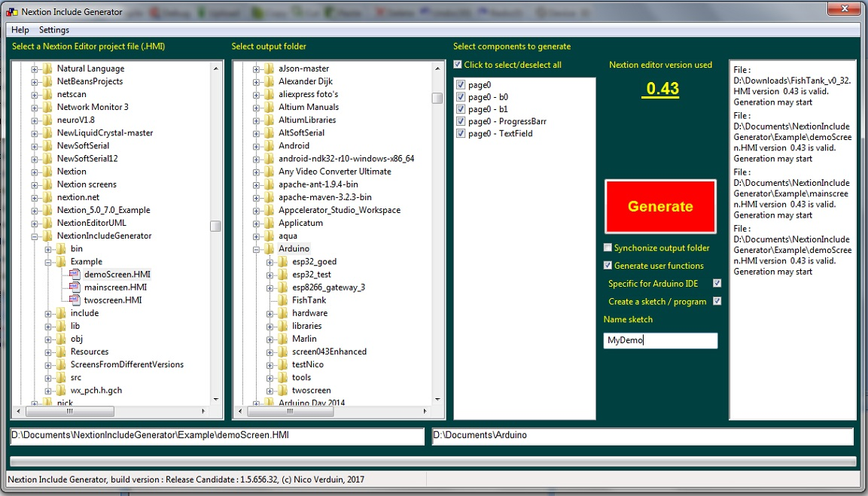Click the folder icon of esp32_goed
This screenshot has height=496, width=868.
(x=282, y=261)
